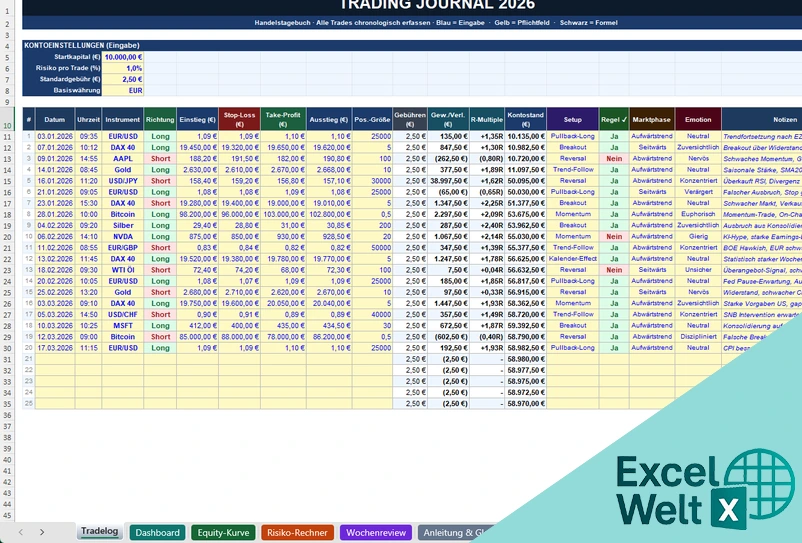Select the Basiswährung cell EUR
Viewport: 802px width, 543px height.
[123, 90]
